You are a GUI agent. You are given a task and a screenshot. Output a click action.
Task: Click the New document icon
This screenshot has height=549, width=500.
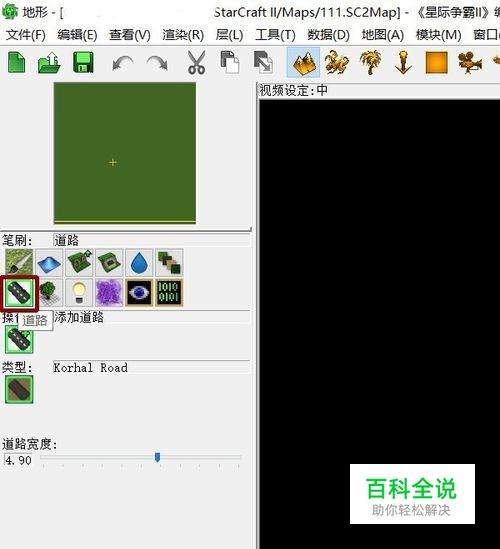tap(16, 62)
